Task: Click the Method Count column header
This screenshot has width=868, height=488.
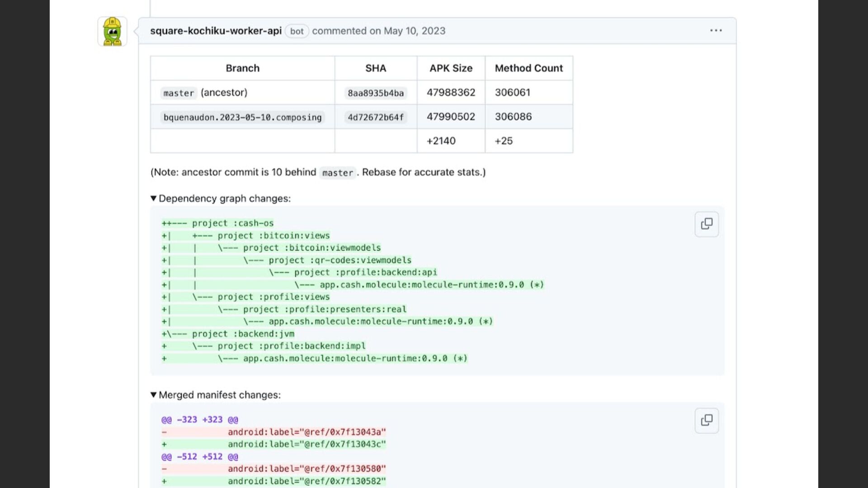Action: point(528,68)
